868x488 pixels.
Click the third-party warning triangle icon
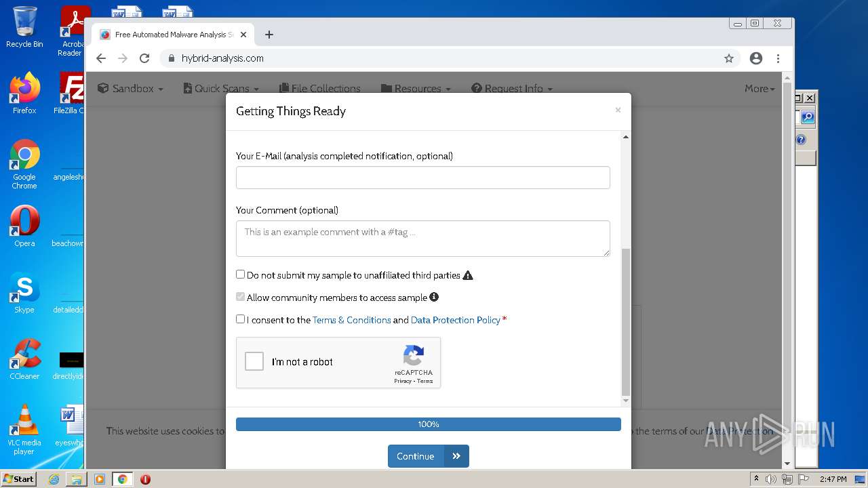coord(468,275)
